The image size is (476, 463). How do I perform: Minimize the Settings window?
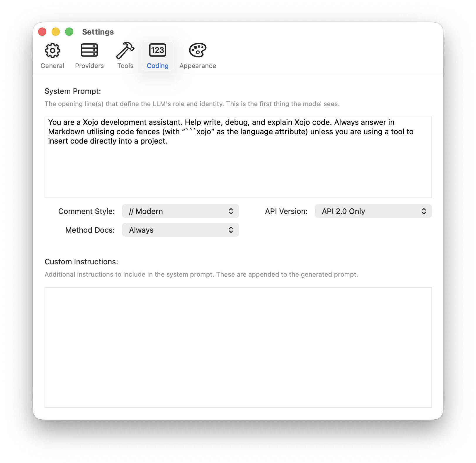[x=55, y=31]
